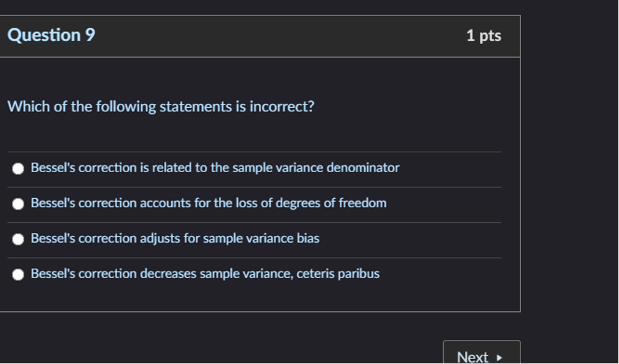This screenshot has width=619, height=364.
Task: Click the Question 9 header
Action: click(x=51, y=35)
